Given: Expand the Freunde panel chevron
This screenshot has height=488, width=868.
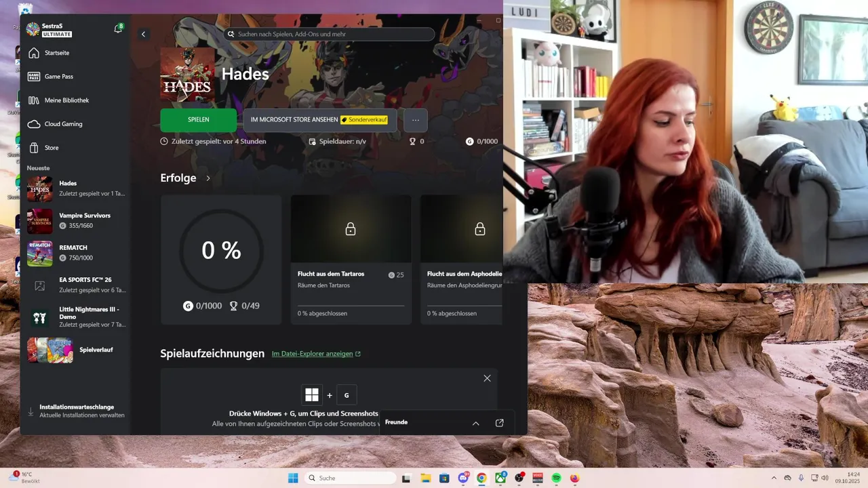Looking at the screenshot, I should click(x=475, y=423).
